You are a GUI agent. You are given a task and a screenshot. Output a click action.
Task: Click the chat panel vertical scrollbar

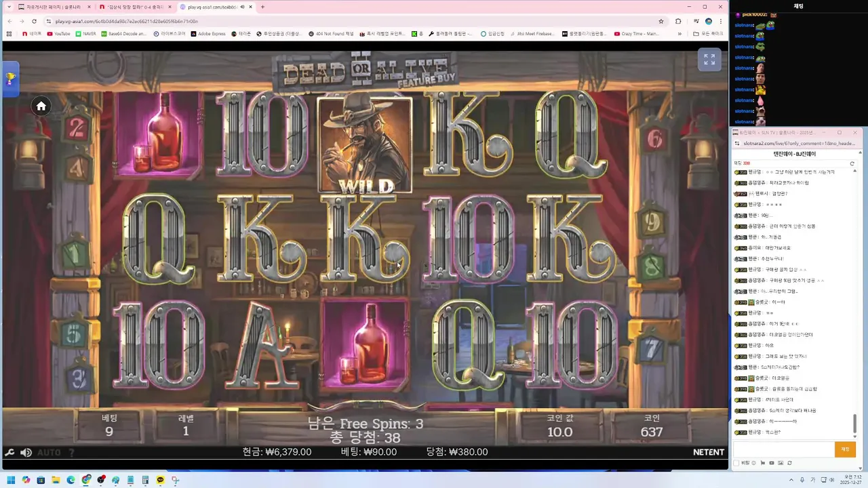(854, 425)
